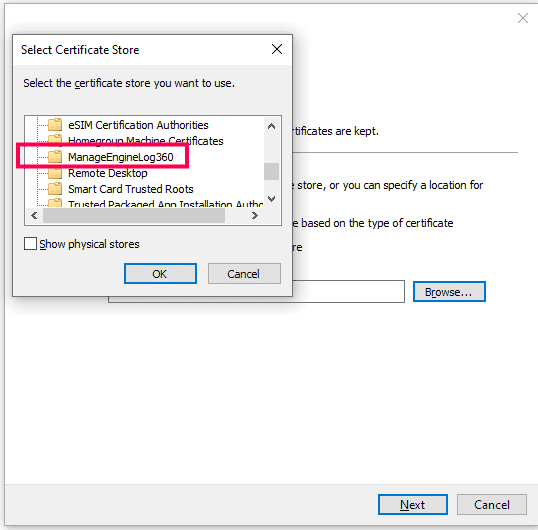538x530 pixels.
Task: Select the ManageEngineLog360 certificate store
Action: tap(120, 157)
